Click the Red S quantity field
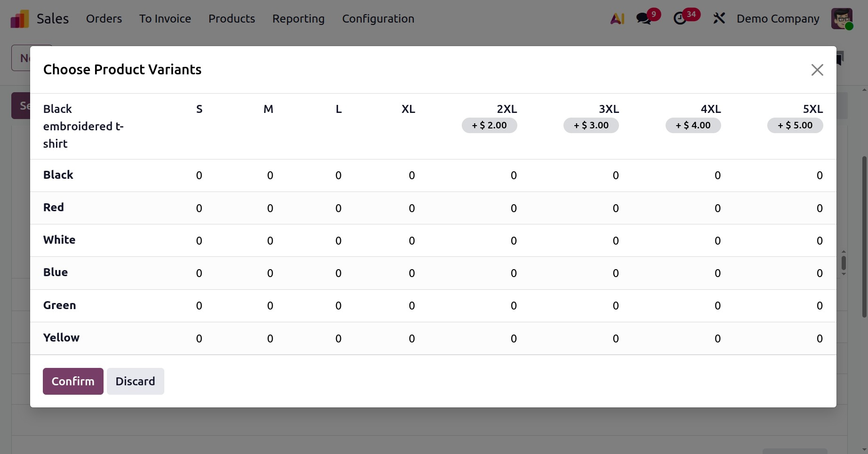This screenshot has width=868, height=454. click(199, 208)
